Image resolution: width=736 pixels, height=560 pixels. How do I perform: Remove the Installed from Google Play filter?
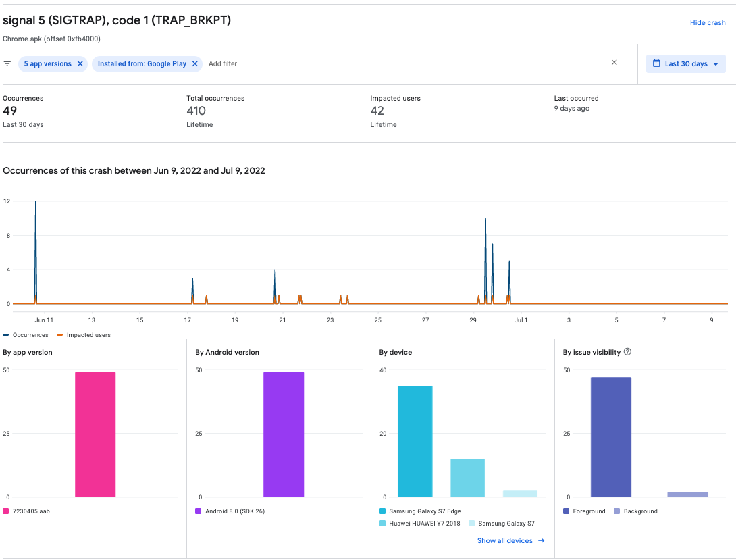tap(194, 64)
